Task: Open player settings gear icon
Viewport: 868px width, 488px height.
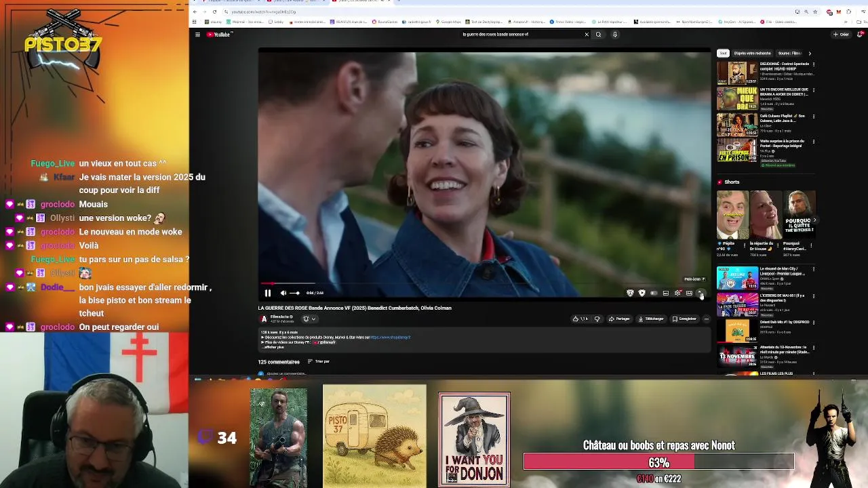Action: click(x=677, y=293)
